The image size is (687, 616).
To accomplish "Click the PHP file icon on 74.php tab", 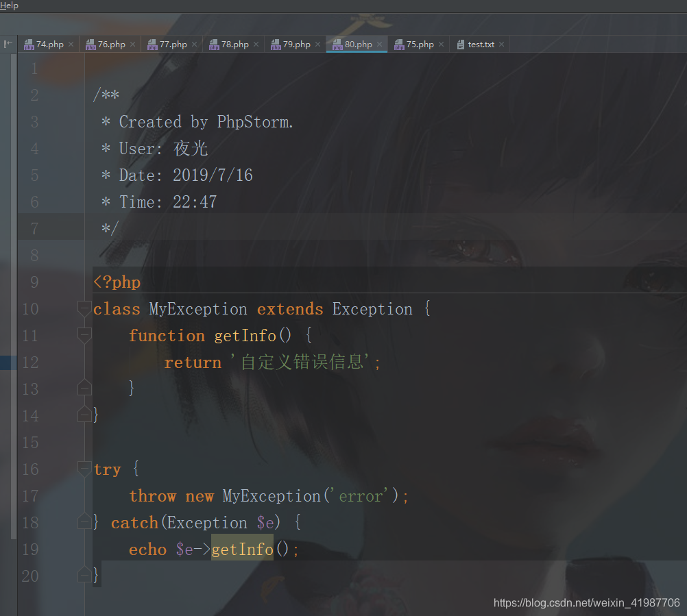I will pos(29,45).
